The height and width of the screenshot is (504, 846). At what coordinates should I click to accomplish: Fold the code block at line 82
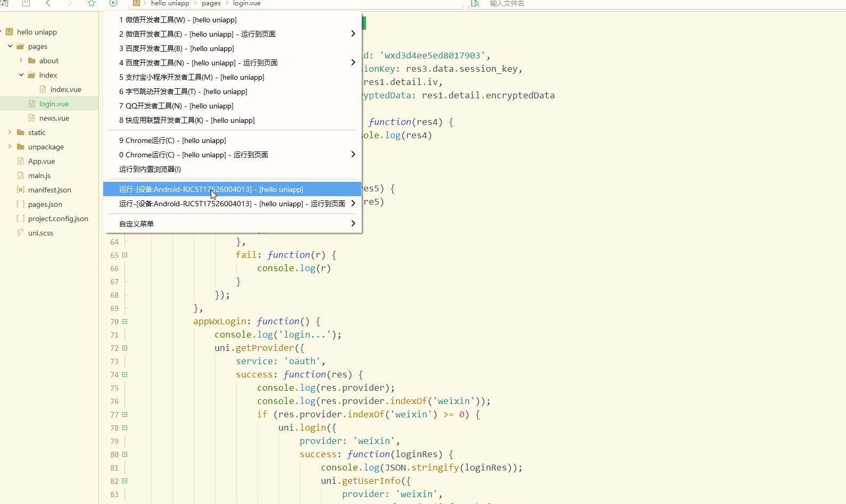pos(125,481)
